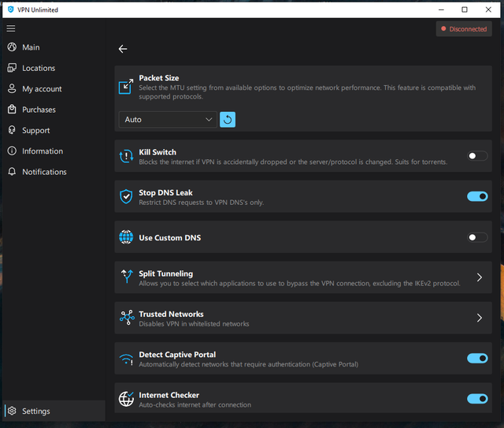504x428 pixels.
Task: Open the Support menu item
Action: coord(54,130)
